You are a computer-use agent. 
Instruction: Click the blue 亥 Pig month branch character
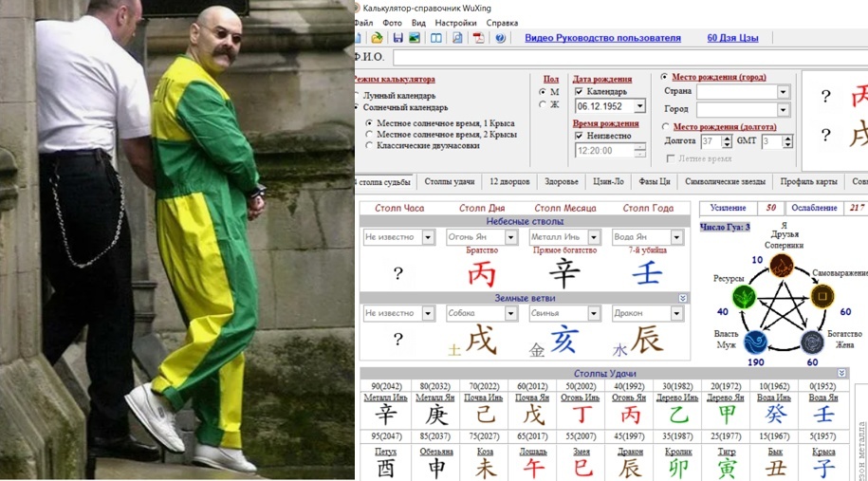[x=564, y=340]
